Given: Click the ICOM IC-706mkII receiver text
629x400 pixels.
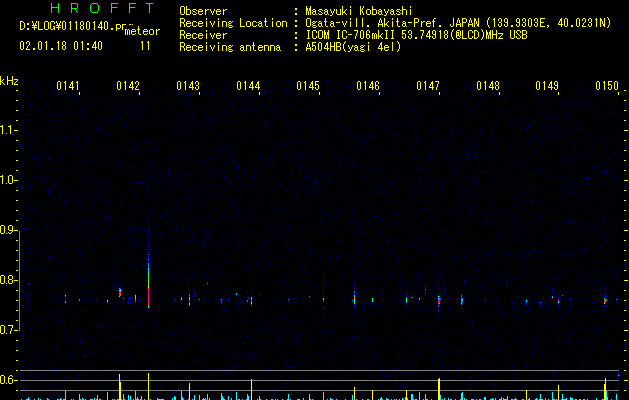Looking at the screenshot, I should (x=351, y=35).
